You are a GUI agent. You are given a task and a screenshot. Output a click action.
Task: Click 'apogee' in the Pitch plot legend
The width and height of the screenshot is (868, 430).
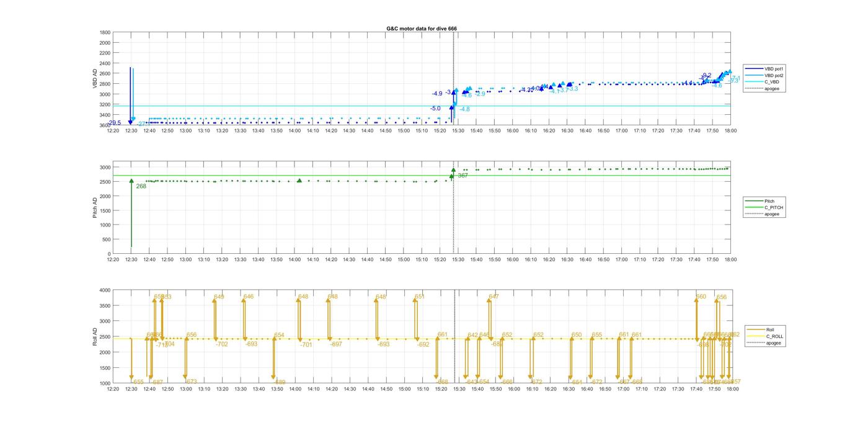pos(771,213)
